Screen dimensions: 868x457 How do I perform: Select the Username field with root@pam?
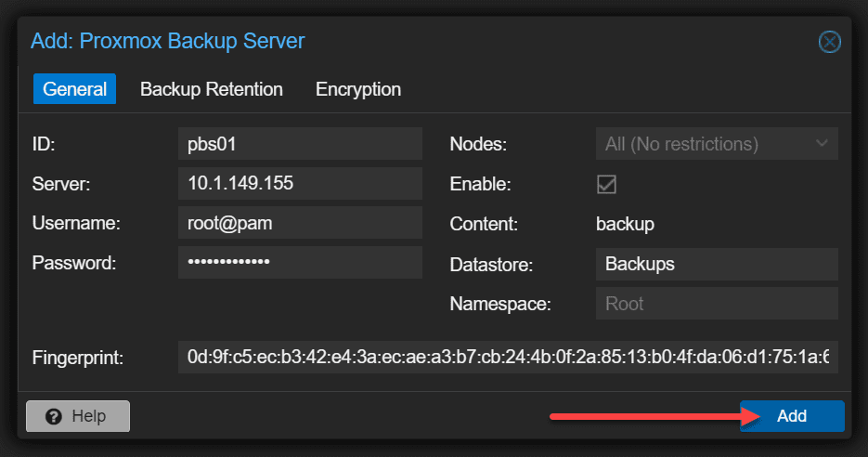(x=299, y=224)
